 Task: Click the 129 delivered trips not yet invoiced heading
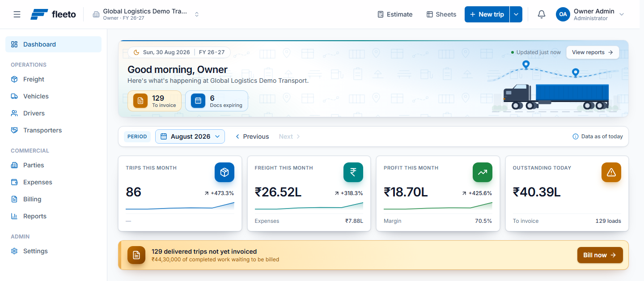click(204, 251)
